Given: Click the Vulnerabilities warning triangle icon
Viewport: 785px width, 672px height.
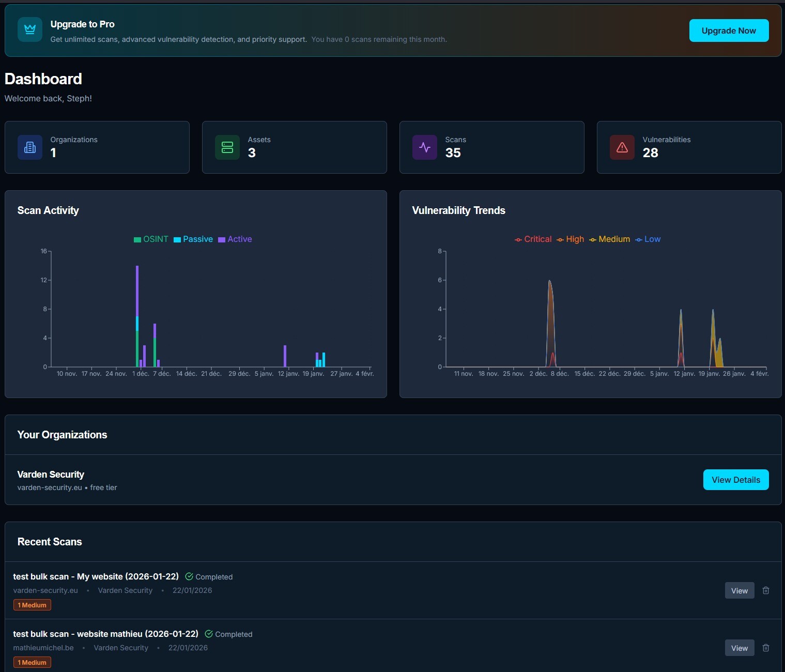Looking at the screenshot, I should pyautogui.click(x=622, y=147).
